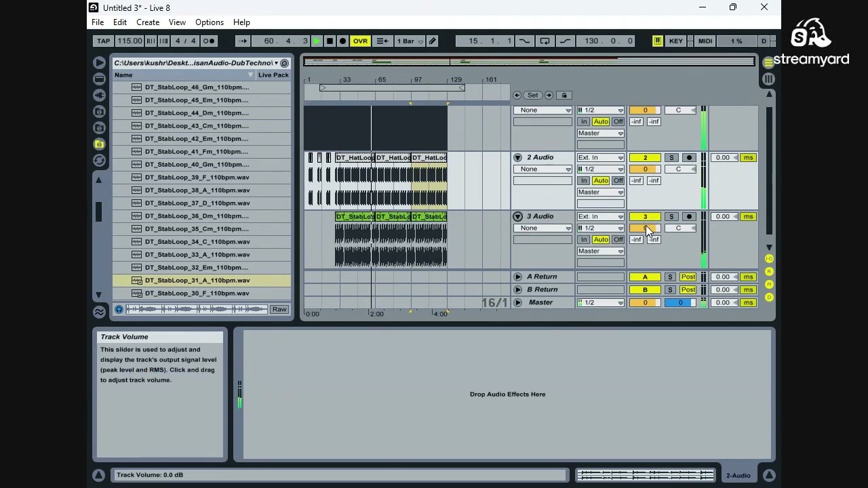This screenshot has height=488, width=868.
Task: Expand the A Return track
Action: pyautogui.click(x=517, y=277)
